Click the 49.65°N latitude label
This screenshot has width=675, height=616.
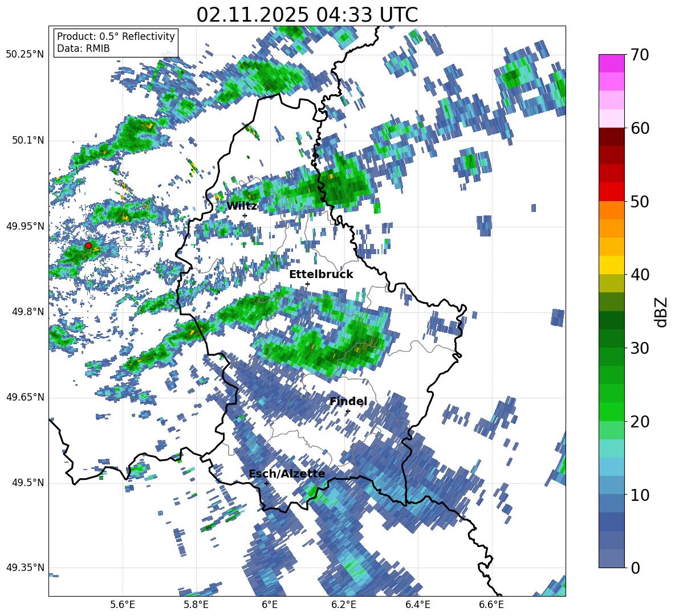pos(26,397)
